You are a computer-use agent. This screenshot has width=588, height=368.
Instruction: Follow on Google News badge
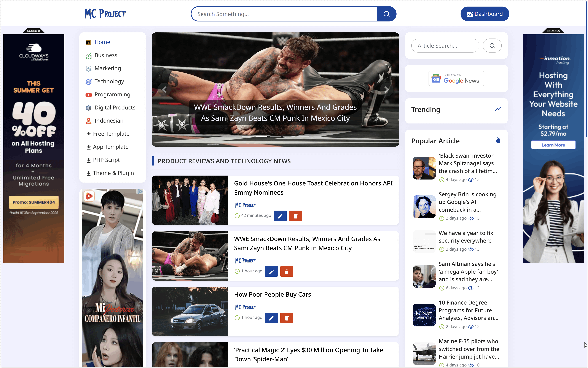point(456,78)
